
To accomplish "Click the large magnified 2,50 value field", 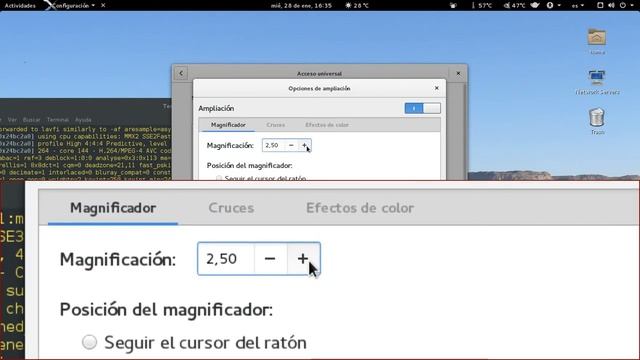I will (x=226, y=259).
